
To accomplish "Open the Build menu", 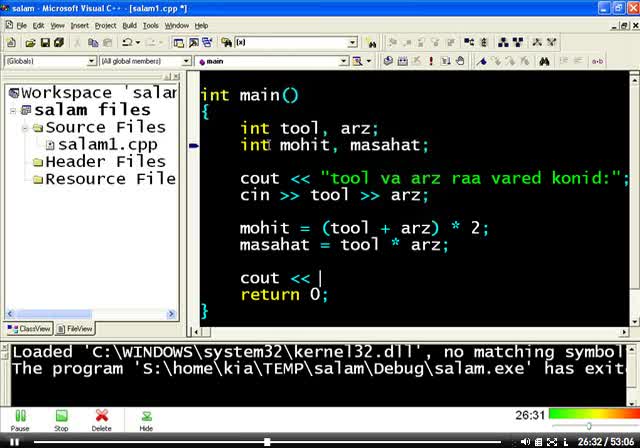I will point(130,26).
